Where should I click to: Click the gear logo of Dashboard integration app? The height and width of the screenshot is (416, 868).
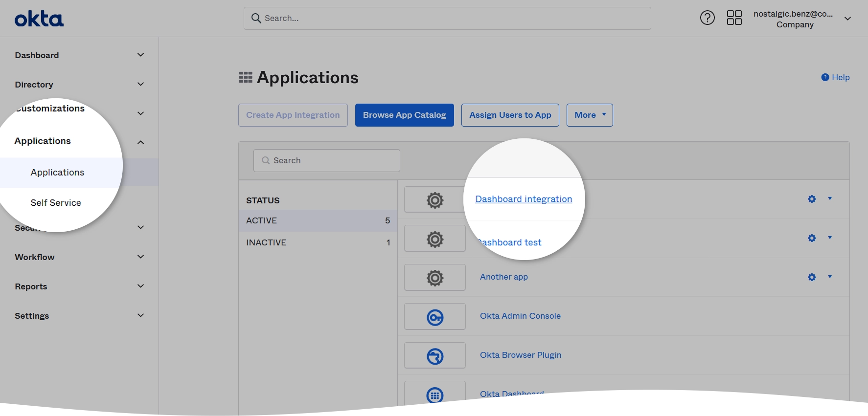(435, 200)
